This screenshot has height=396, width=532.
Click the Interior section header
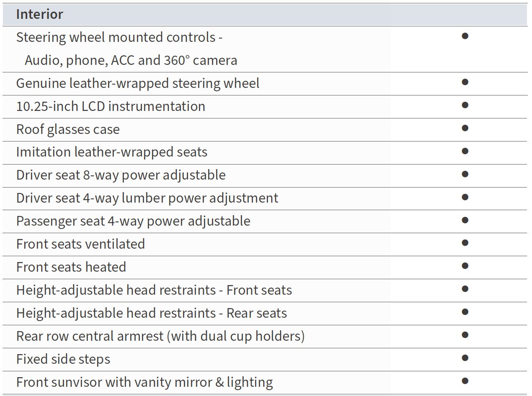pos(40,14)
